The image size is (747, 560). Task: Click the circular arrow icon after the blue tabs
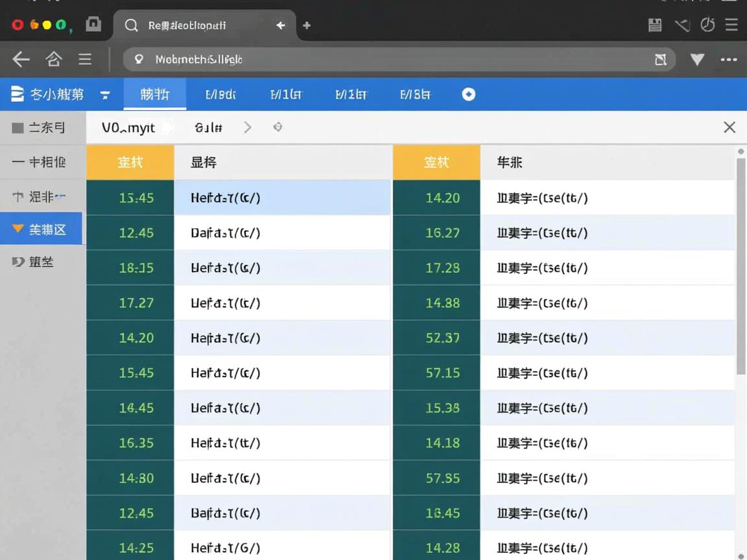(468, 93)
